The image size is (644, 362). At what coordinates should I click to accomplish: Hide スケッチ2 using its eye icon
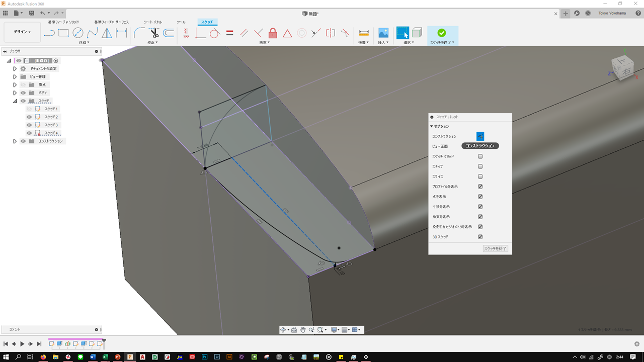coord(29,117)
